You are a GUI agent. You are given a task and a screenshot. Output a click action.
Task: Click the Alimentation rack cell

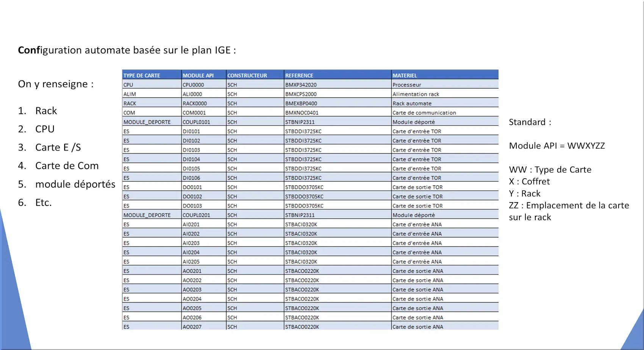pyautogui.click(x=445, y=94)
